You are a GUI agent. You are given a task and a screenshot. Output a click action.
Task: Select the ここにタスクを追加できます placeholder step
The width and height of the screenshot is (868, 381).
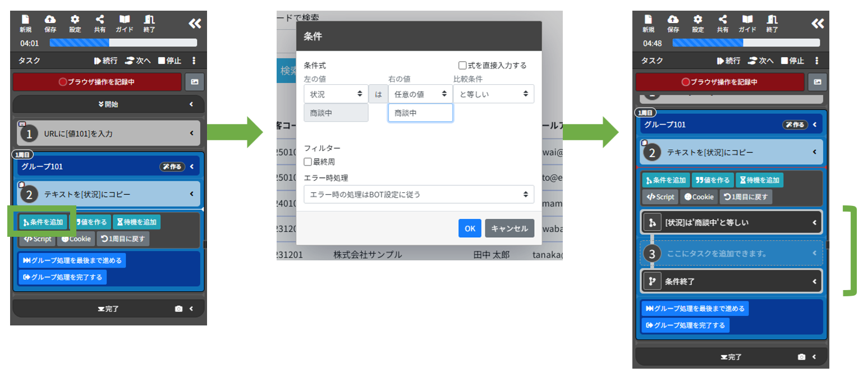[731, 253]
